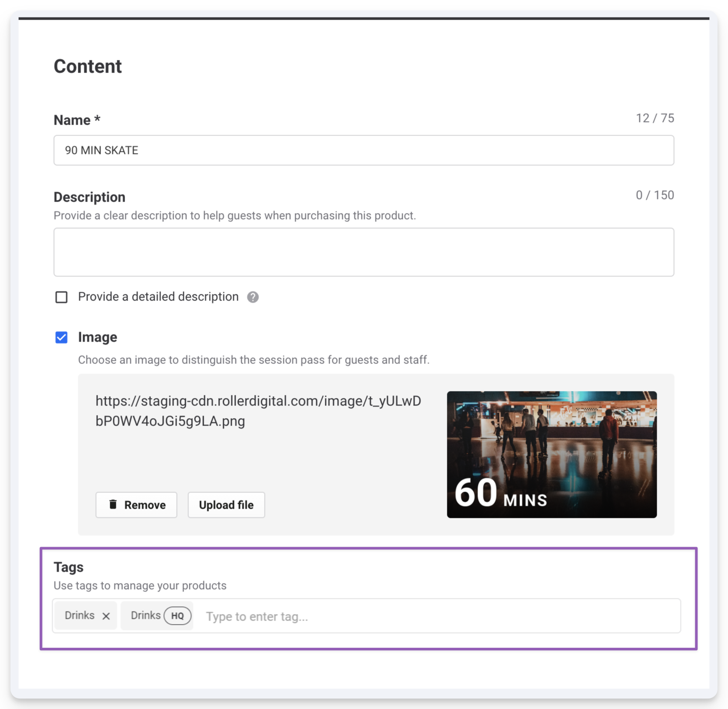This screenshot has height=709, width=728.
Task: Click the Content section heading
Action: pos(88,66)
